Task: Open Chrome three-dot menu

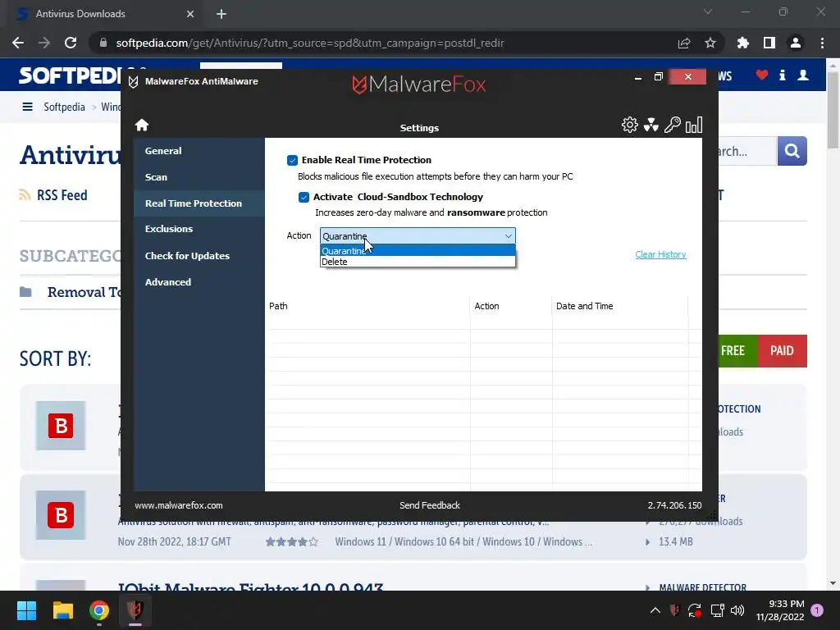Action: click(822, 43)
